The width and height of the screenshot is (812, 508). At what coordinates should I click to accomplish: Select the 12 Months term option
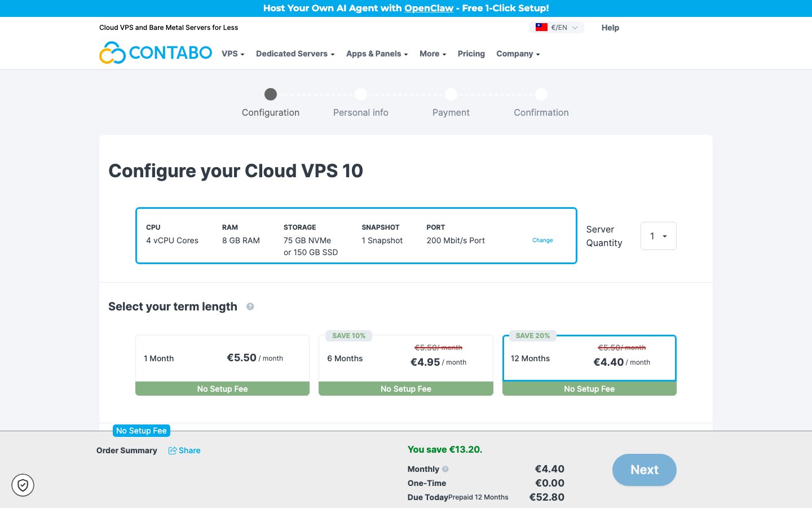pos(589,365)
